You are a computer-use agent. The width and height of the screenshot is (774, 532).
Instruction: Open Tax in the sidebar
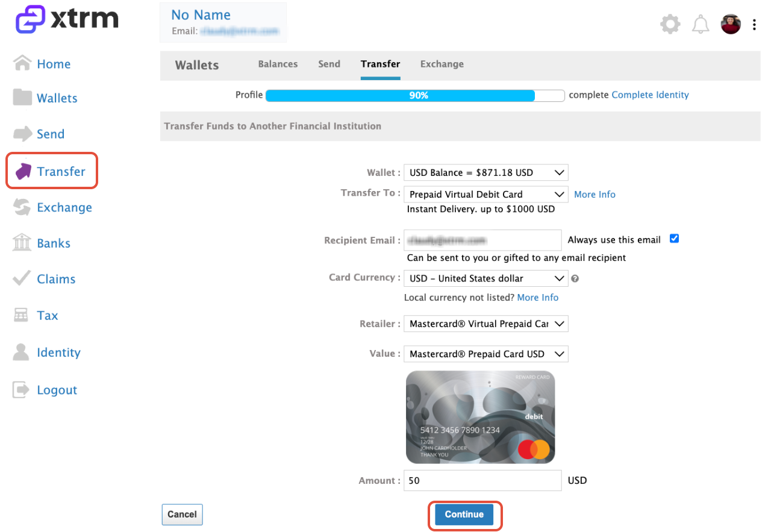coord(48,315)
